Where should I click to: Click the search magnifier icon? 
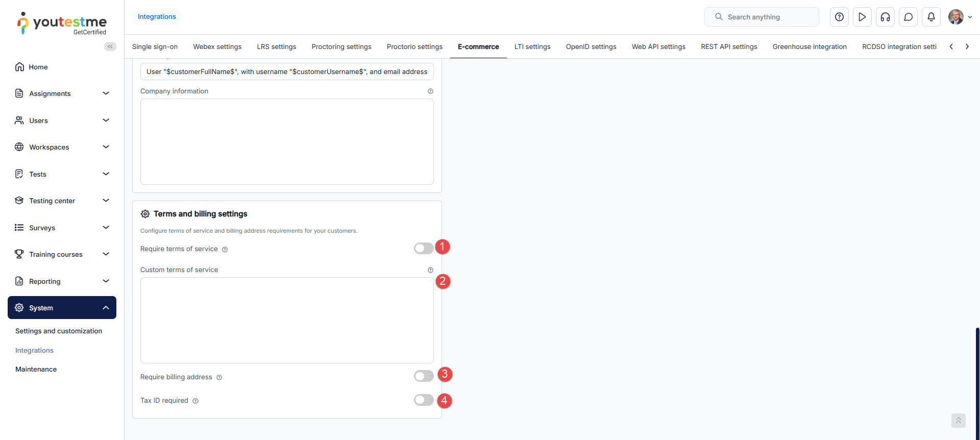pos(719,17)
